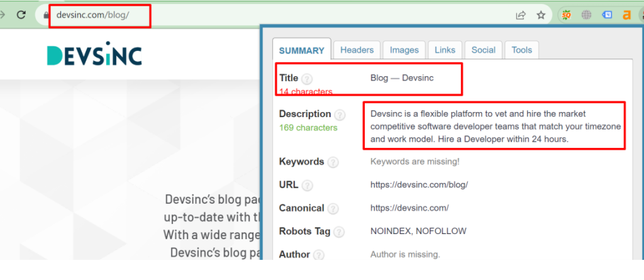Image resolution: width=644 pixels, height=280 pixels.
Task: Click the 'Keywords' label
Action: [x=302, y=162]
